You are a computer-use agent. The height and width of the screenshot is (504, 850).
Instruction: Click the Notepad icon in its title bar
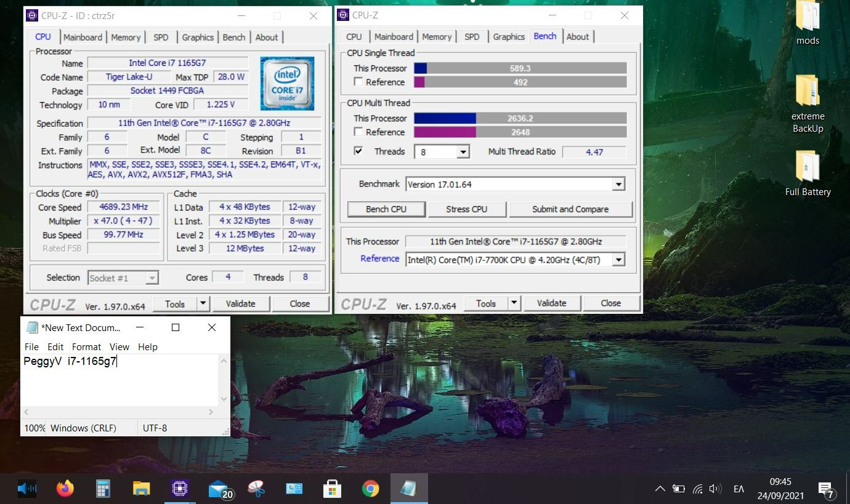pyautogui.click(x=33, y=327)
